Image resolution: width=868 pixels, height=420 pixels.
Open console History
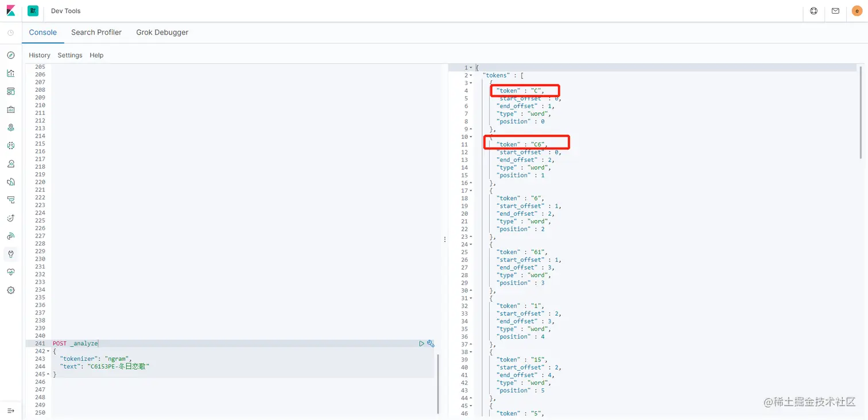[x=40, y=55]
